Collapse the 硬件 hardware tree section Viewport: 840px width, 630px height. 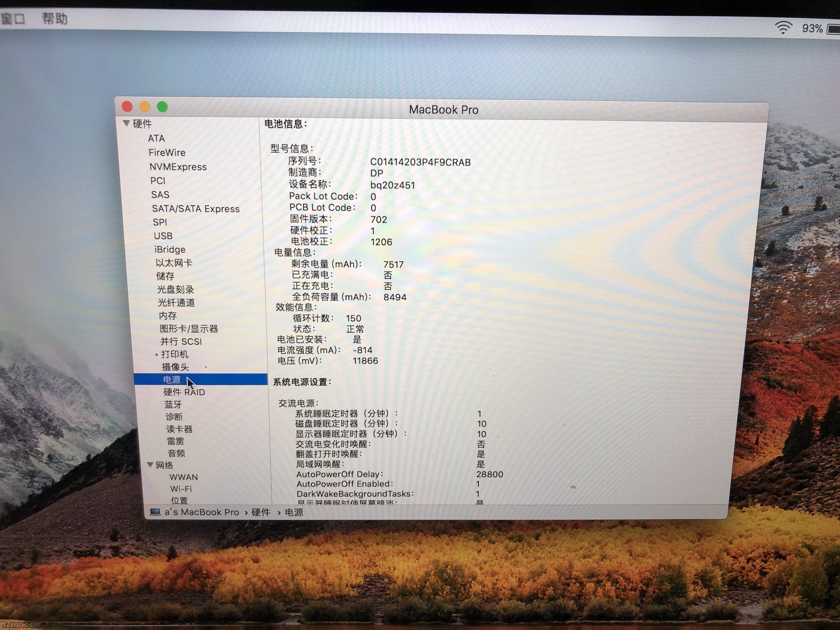coord(126,123)
